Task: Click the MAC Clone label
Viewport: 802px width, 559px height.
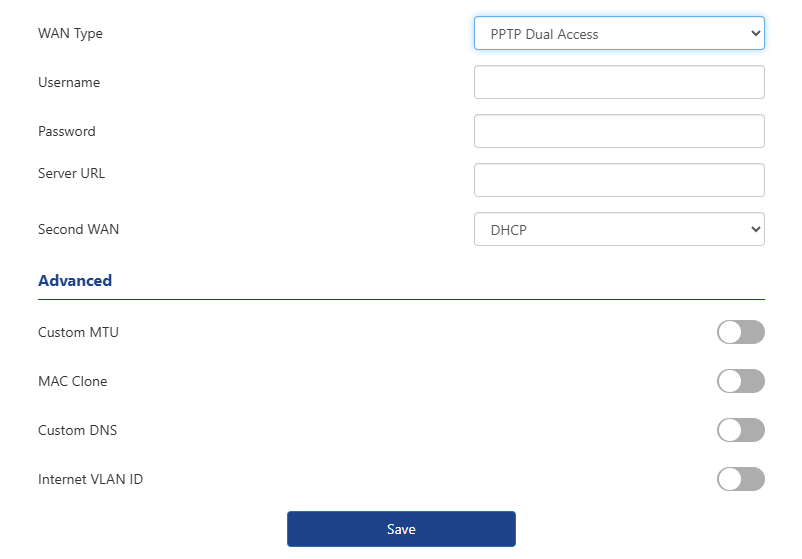Action: click(x=72, y=381)
